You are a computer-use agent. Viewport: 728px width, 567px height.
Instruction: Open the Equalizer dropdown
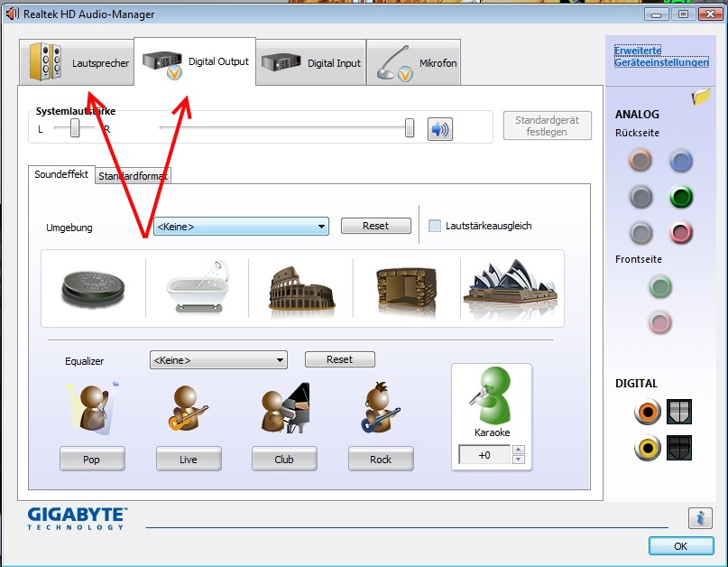click(218, 360)
